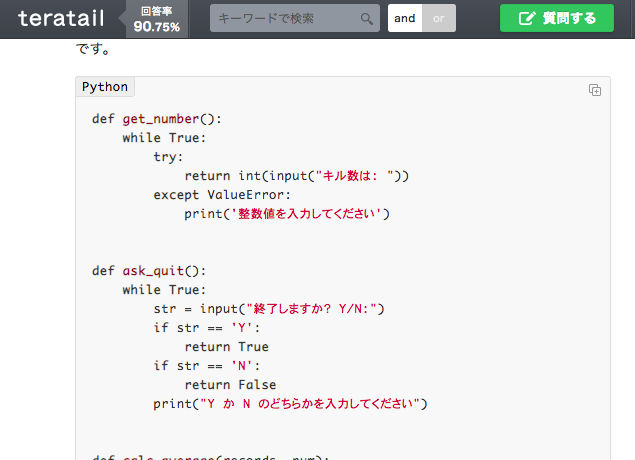Switch search mode to 'or'
The width and height of the screenshot is (635, 460).
pyautogui.click(x=439, y=18)
